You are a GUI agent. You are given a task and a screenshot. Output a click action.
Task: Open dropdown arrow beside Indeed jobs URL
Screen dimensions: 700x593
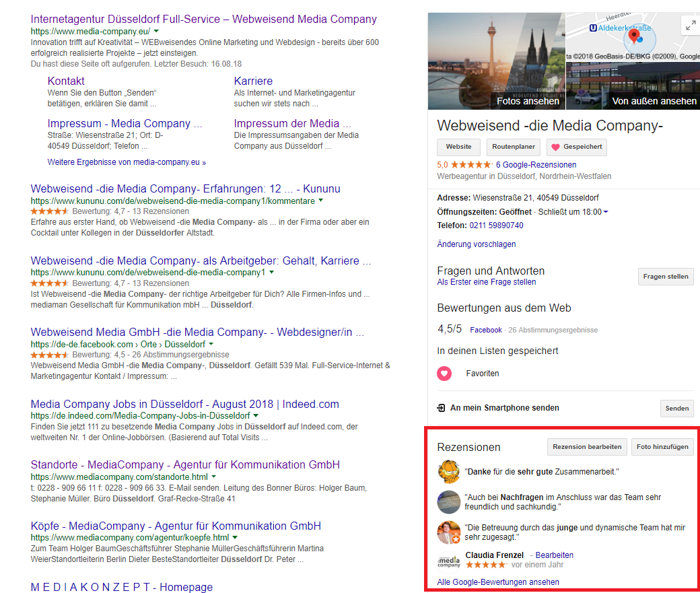point(255,415)
